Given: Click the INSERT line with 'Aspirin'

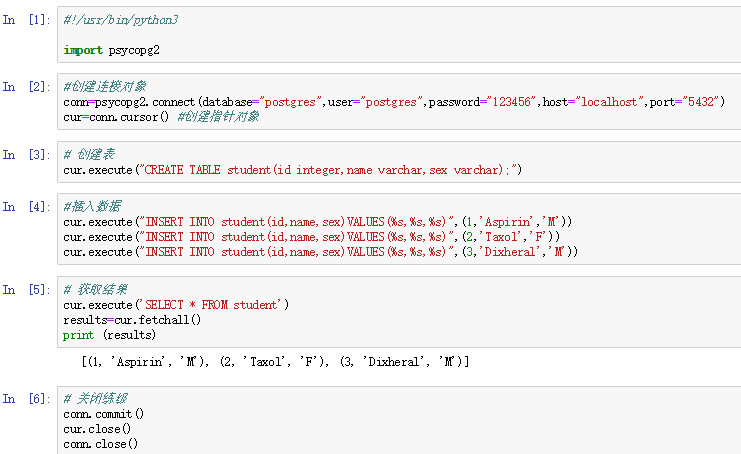Looking at the screenshot, I should 318,222.
